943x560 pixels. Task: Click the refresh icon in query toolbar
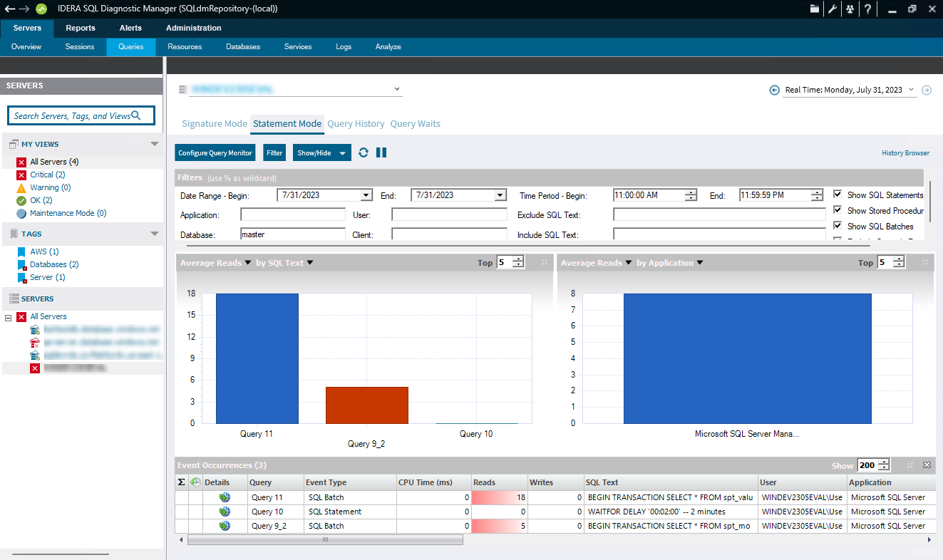pos(364,152)
